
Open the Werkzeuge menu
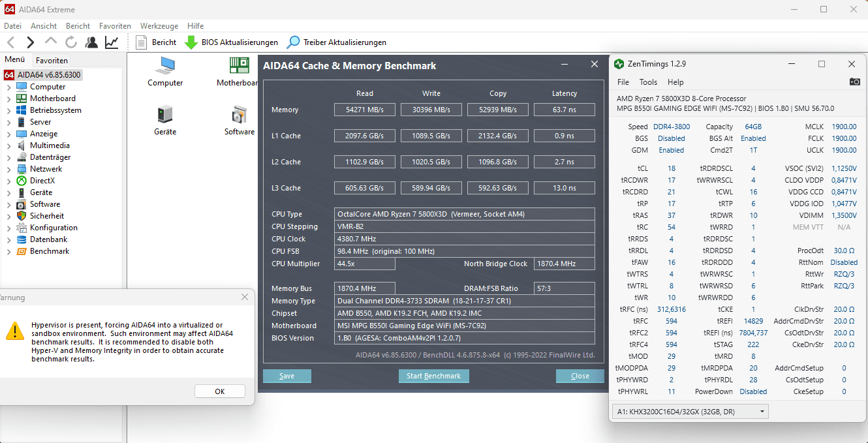click(x=159, y=26)
